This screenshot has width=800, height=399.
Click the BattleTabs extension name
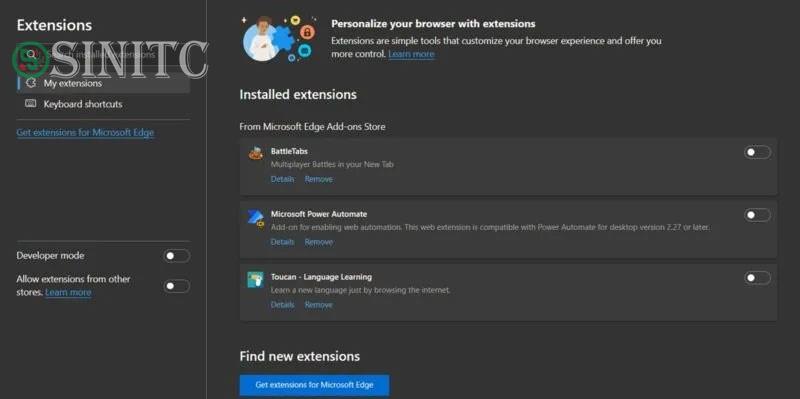tap(289, 152)
